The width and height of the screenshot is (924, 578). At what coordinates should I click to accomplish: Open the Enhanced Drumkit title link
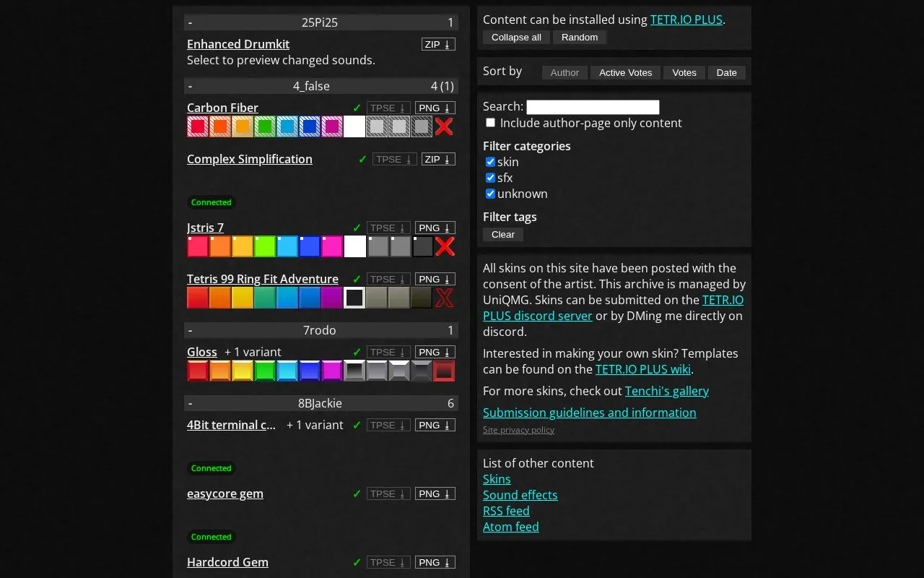(238, 44)
